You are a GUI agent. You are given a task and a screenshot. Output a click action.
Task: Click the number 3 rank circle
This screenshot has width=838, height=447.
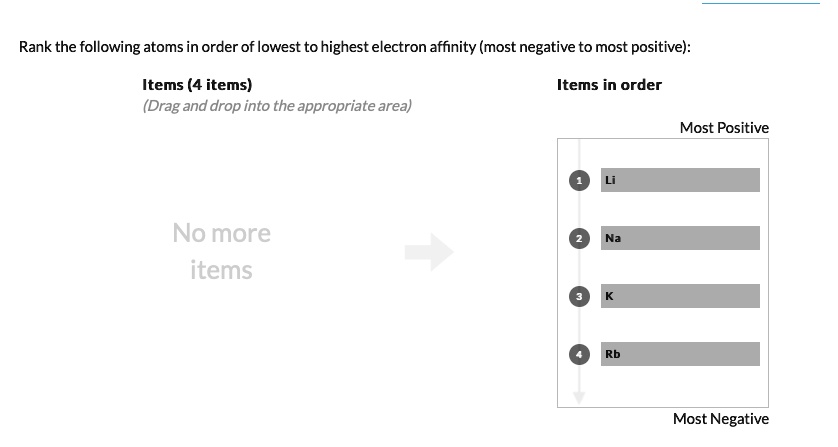[579, 296]
